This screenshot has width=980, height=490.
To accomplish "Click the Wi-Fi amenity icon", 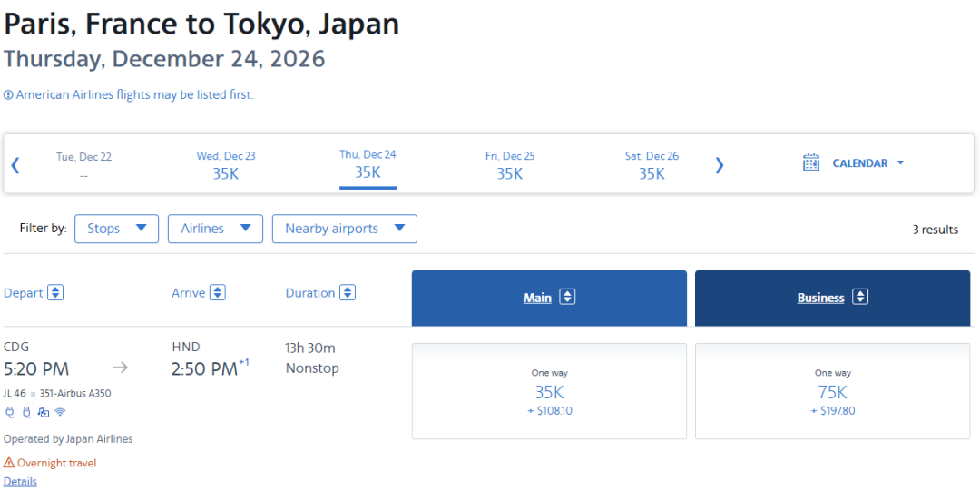I will 60,412.
